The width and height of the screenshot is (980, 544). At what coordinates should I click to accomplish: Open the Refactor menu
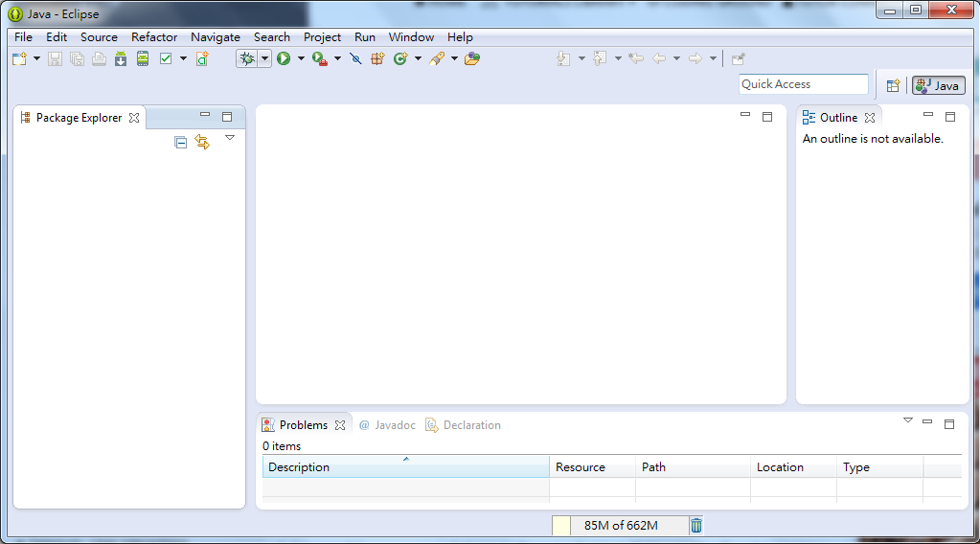(x=154, y=36)
